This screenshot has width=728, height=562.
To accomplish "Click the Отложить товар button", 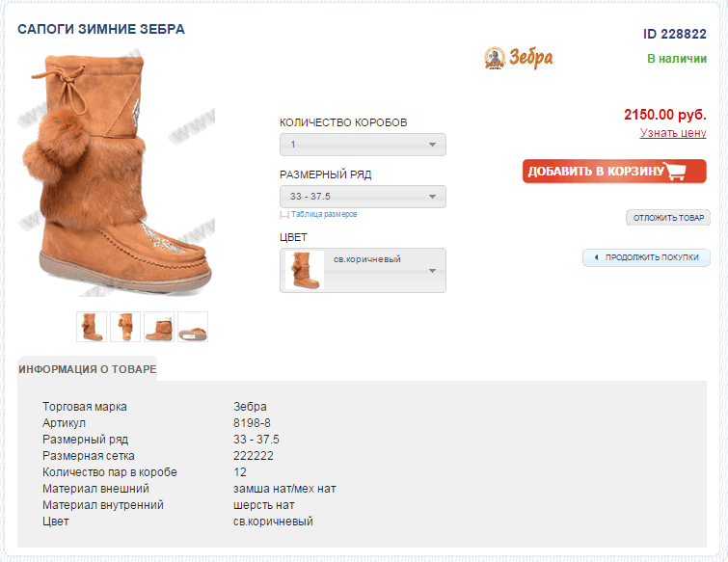I will click(668, 218).
